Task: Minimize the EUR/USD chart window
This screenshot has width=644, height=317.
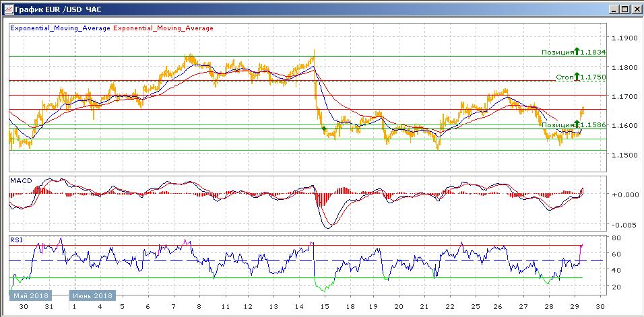Action: tap(614, 9)
